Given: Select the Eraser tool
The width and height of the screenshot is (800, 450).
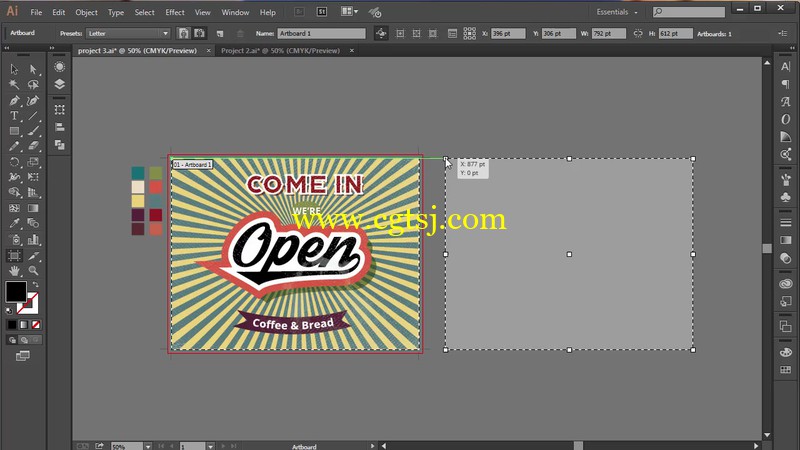Looking at the screenshot, I should click(x=33, y=146).
